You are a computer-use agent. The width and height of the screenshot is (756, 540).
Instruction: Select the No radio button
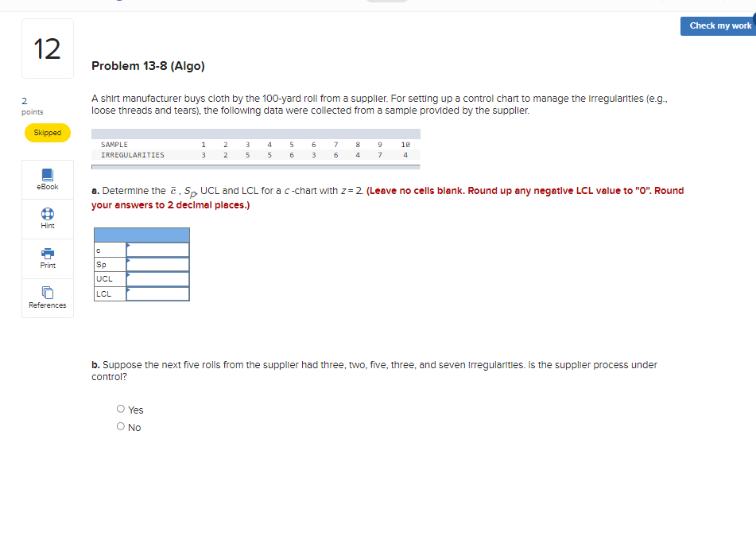tap(119, 426)
